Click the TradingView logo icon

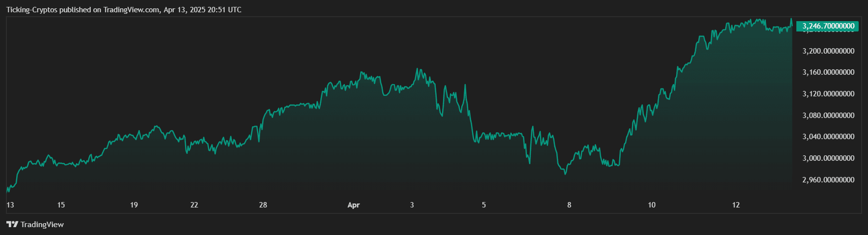12,225
